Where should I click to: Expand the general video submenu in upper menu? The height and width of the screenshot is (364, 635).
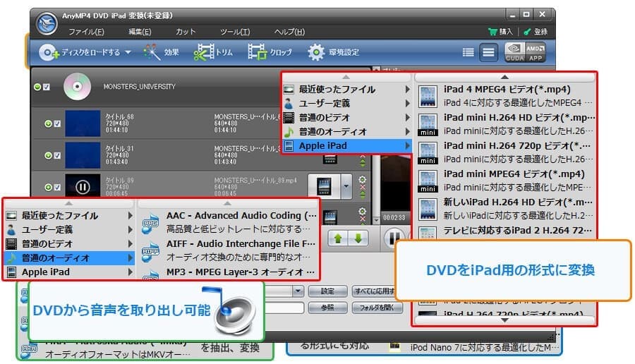point(407,118)
